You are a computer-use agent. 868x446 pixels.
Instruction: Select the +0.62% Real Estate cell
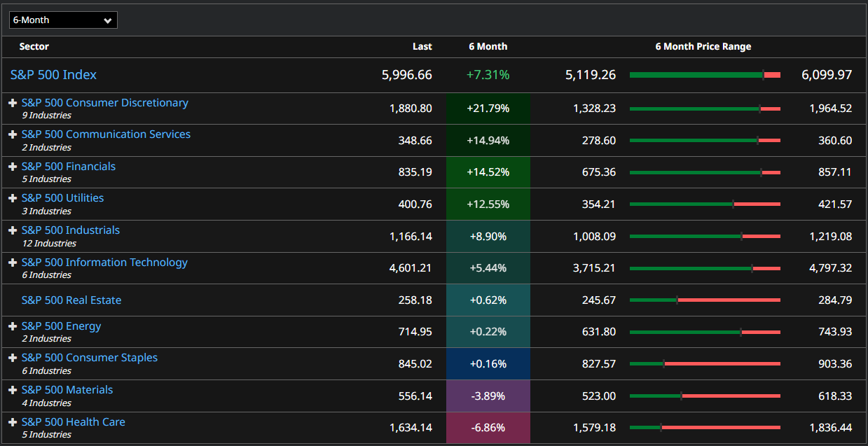point(488,300)
